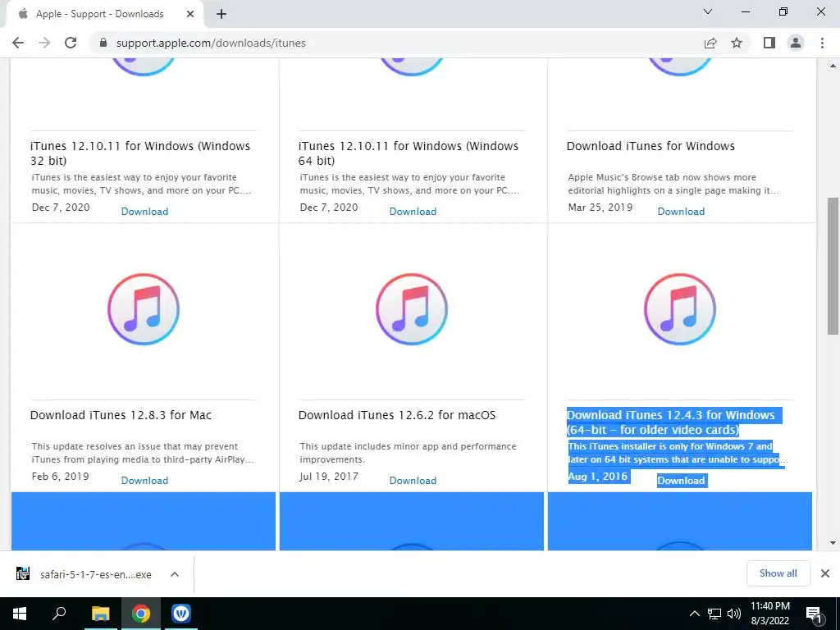Click the 'Mar 25, 2019' date text
Viewport: 840px width, 630px height.
[x=600, y=208]
